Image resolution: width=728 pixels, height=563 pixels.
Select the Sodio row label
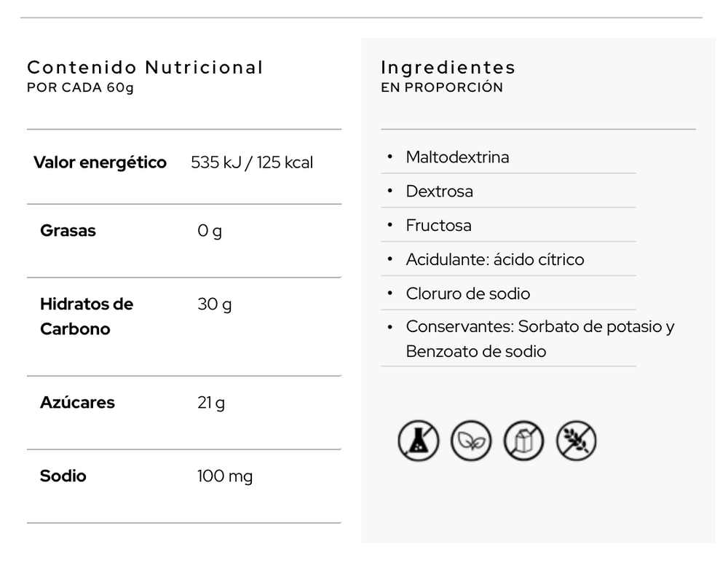[63, 476]
